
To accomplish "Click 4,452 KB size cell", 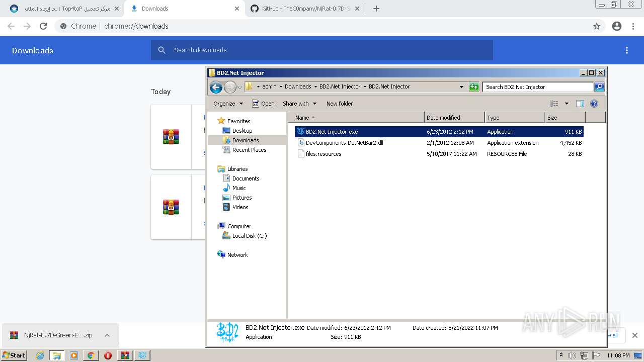I will (x=571, y=143).
